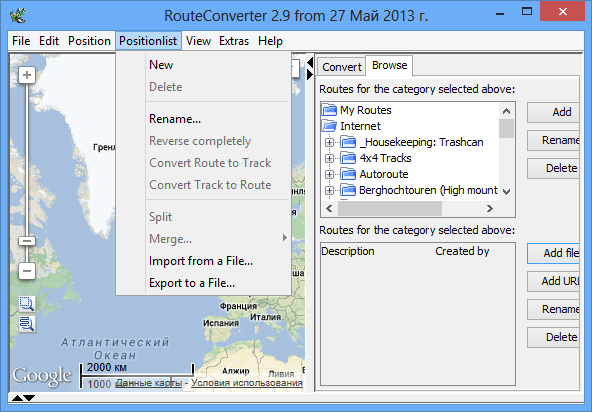The width and height of the screenshot is (592, 412).
Task: Expand the 4x4 Tracks tree node
Action: click(x=329, y=158)
